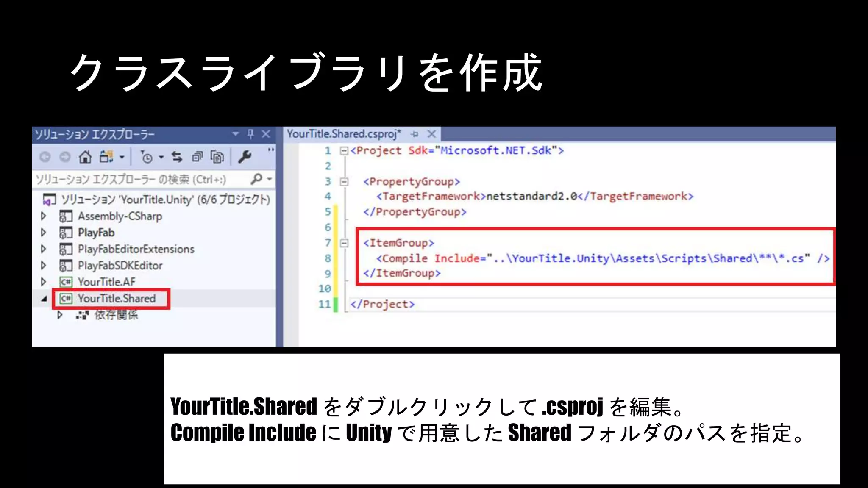Click the closing </PropertyGroup> tag on line 5
The image size is (868, 488).
pos(415,212)
